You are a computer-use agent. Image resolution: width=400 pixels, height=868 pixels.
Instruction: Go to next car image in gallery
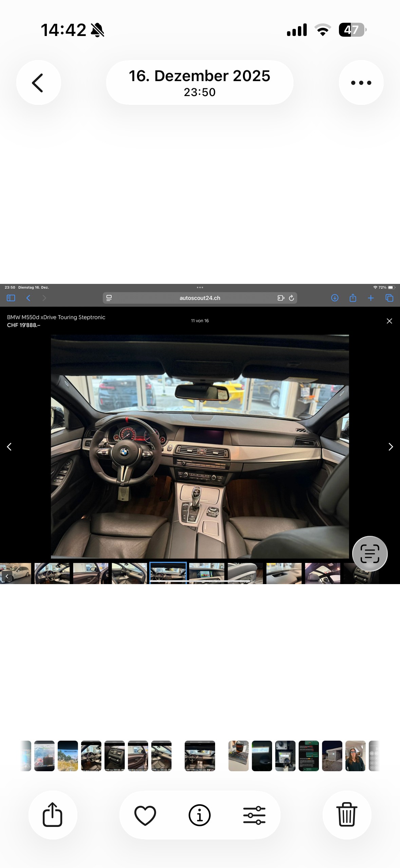[x=391, y=447]
